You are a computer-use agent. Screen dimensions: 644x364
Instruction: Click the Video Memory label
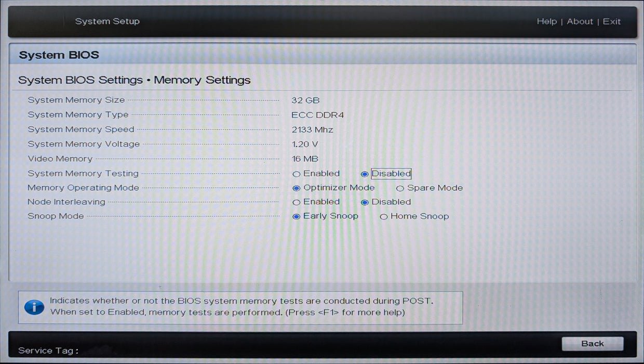[x=60, y=159]
